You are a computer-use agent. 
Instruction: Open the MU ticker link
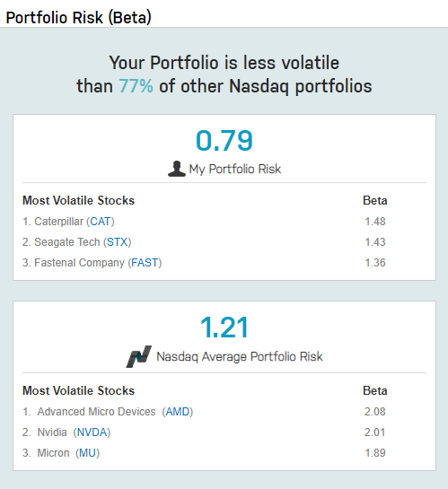(88, 453)
